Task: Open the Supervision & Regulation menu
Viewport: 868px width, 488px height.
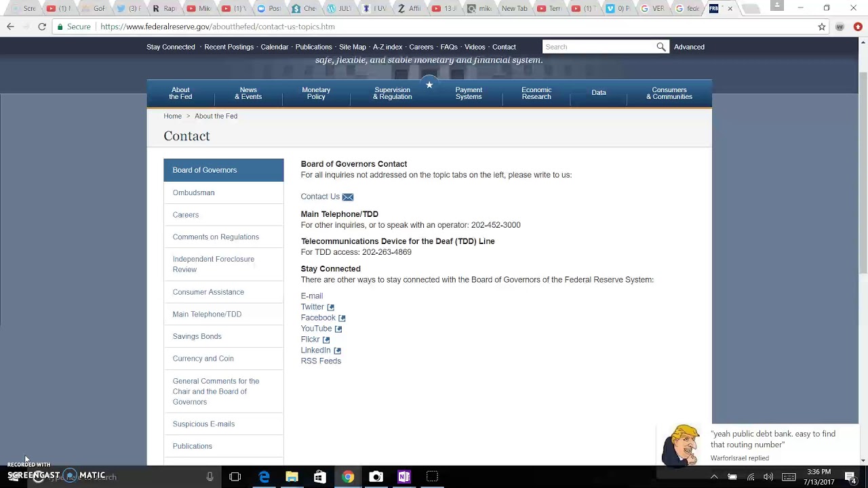Action: click(x=392, y=93)
